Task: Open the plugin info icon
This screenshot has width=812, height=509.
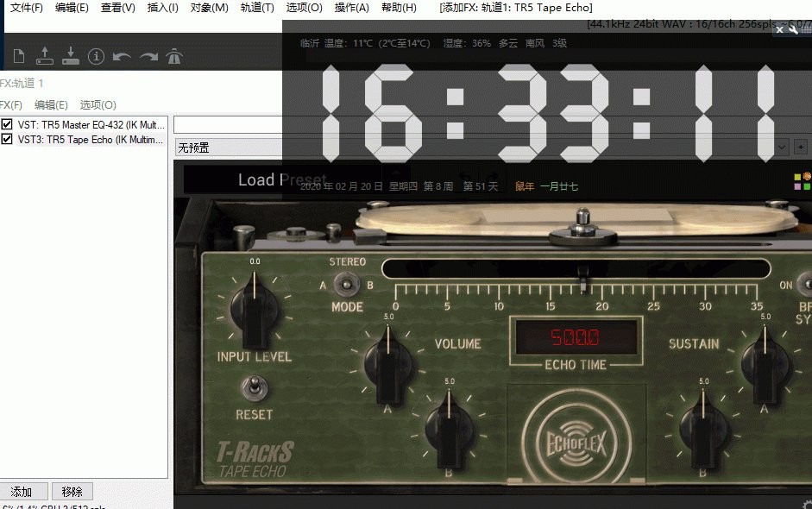Action: 95,54
